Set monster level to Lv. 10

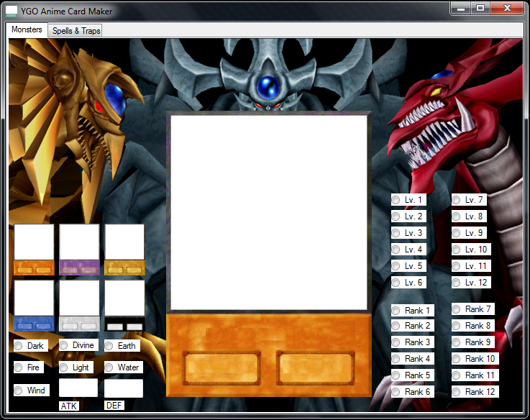pyautogui.click(x=471, y=250)
